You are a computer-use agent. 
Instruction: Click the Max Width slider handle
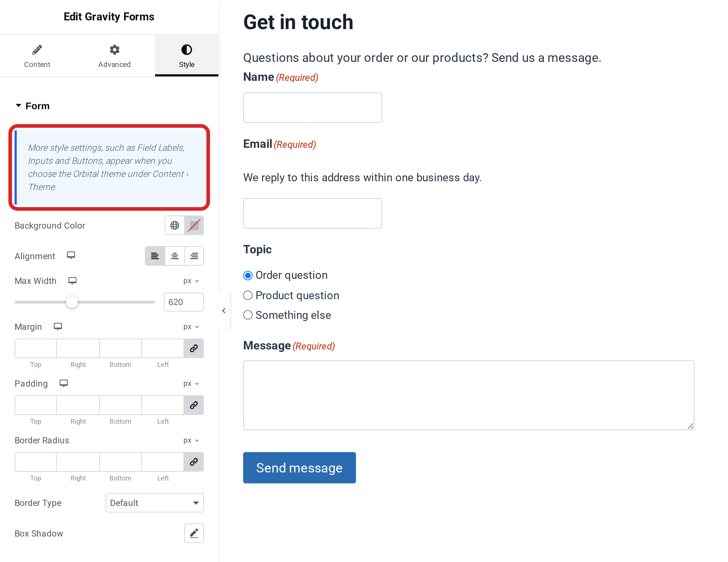pos(72,302)
